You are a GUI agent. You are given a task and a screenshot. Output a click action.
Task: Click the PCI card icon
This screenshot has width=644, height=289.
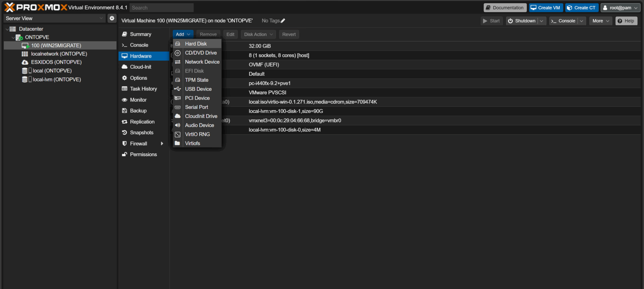178,98
